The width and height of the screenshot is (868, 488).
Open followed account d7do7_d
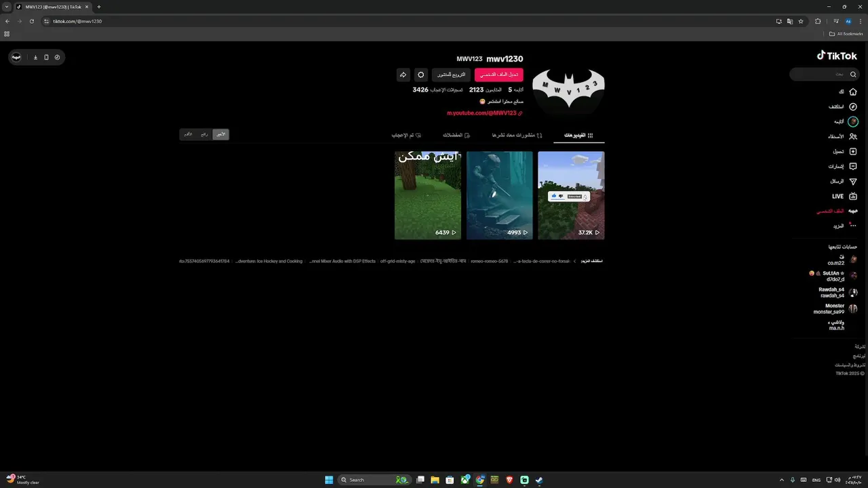pyautogui.click(x=835, y=276)
